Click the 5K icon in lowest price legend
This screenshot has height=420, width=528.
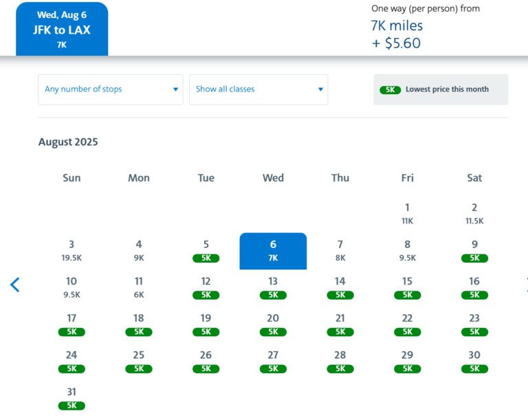click(x=390, y=90)
